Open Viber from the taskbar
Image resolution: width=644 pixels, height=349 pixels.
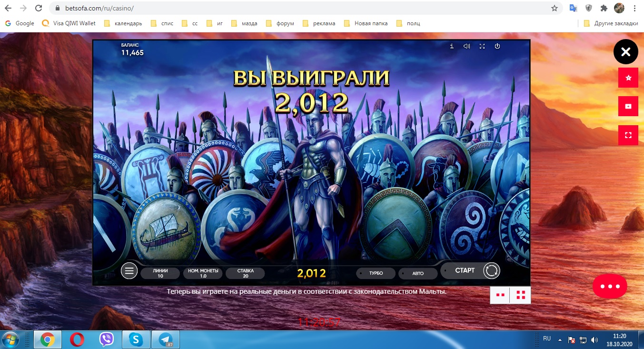[x=107, y=339]
